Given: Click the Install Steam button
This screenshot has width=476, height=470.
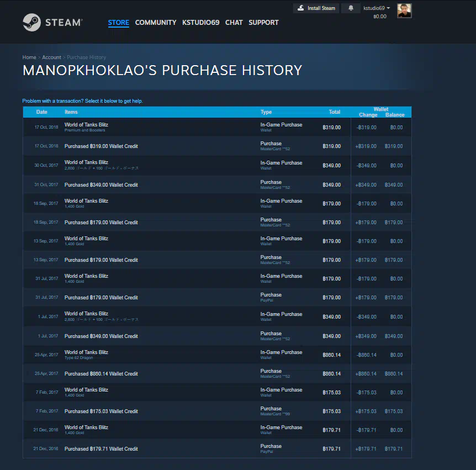Looking at the screenshot, I should pos(316,8).
